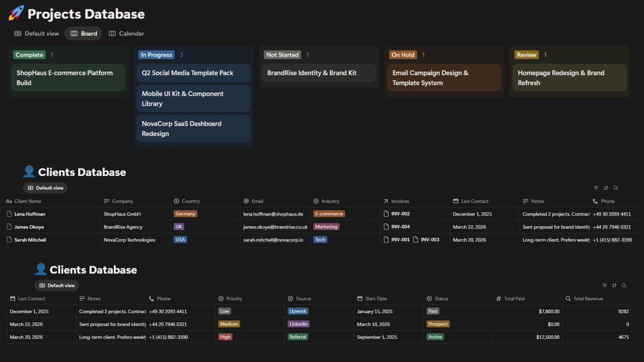
Task: Click the globe icon in the Country header
Action: pyautogui.click(x=175, y=201)
